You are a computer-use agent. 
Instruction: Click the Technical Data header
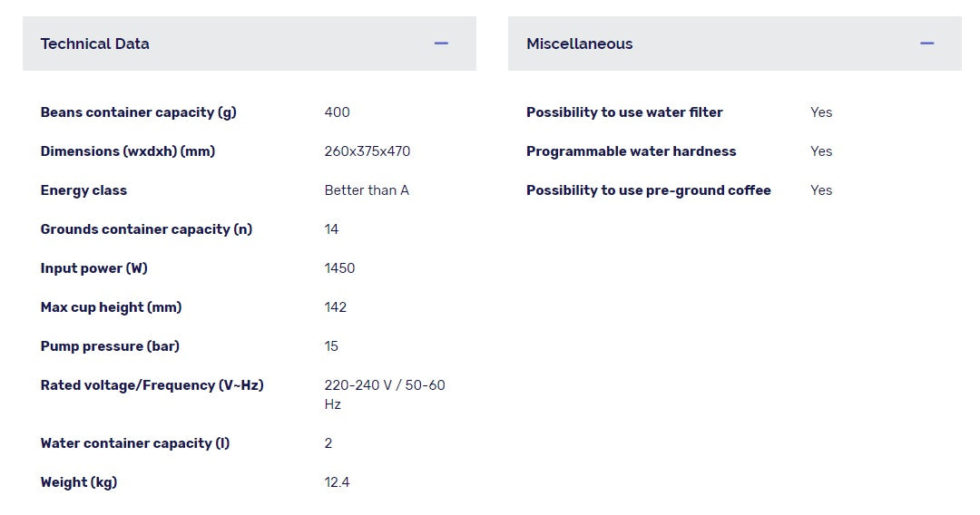pos(250,44)
